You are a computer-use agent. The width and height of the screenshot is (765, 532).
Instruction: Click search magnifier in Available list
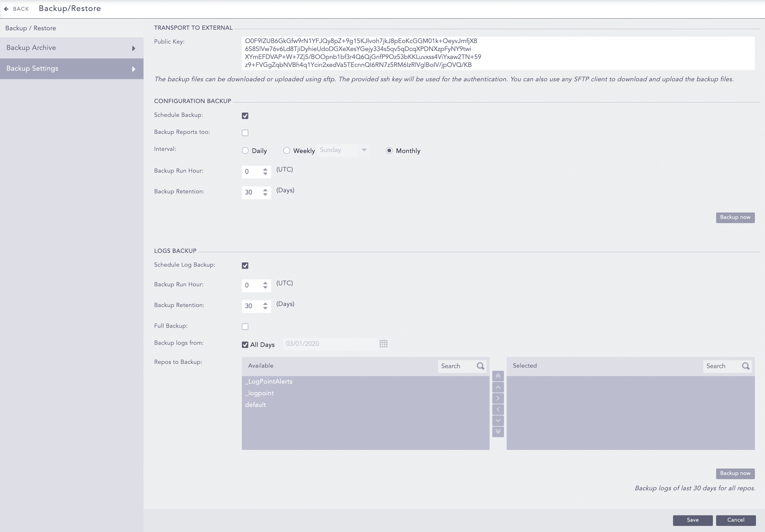pos(480,366)
